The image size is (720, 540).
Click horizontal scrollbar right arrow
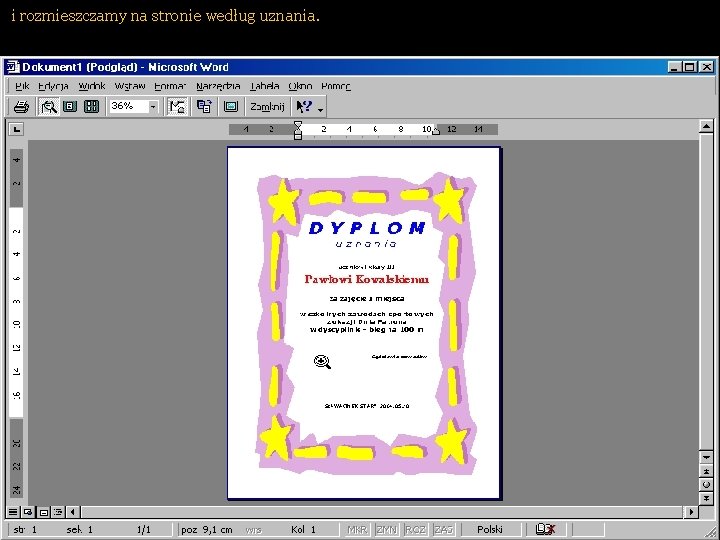click(691, 512)
